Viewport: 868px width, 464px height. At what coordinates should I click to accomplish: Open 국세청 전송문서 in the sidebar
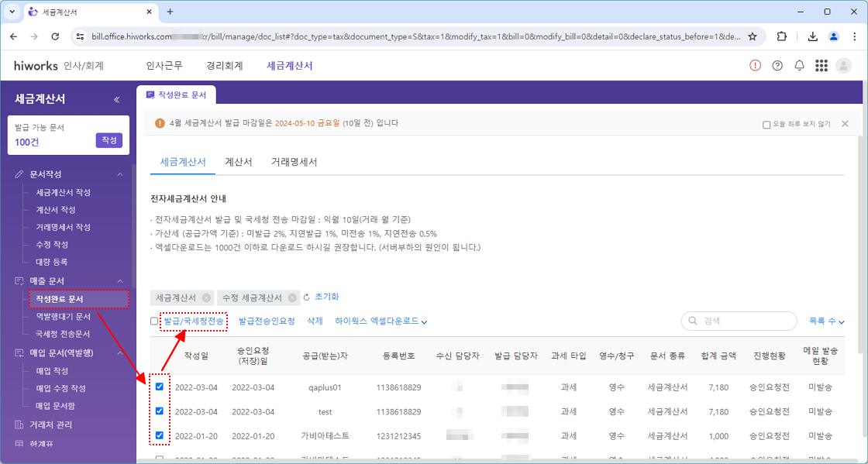(63, 334)
